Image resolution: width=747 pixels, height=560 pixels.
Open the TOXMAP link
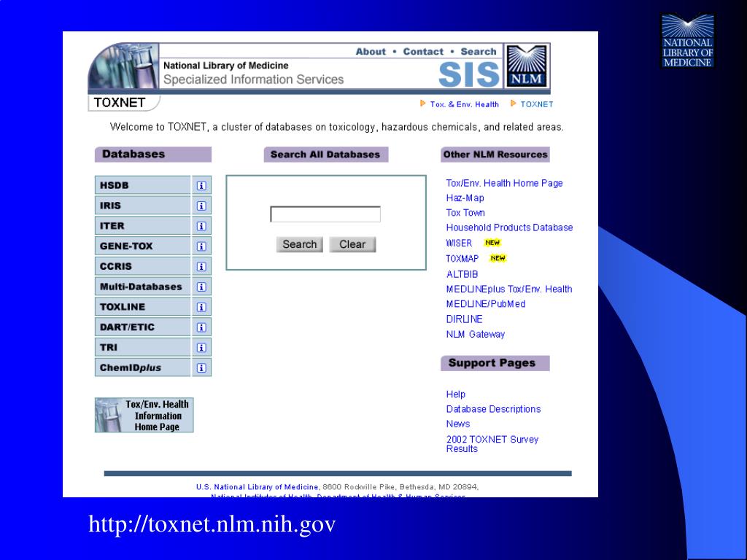point(462,259)
